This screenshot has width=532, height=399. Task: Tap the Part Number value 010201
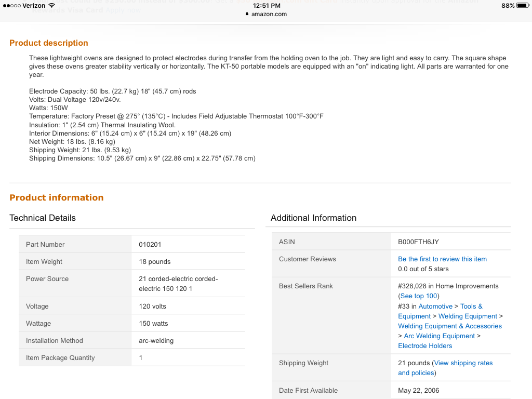click(x=150, y=244)
